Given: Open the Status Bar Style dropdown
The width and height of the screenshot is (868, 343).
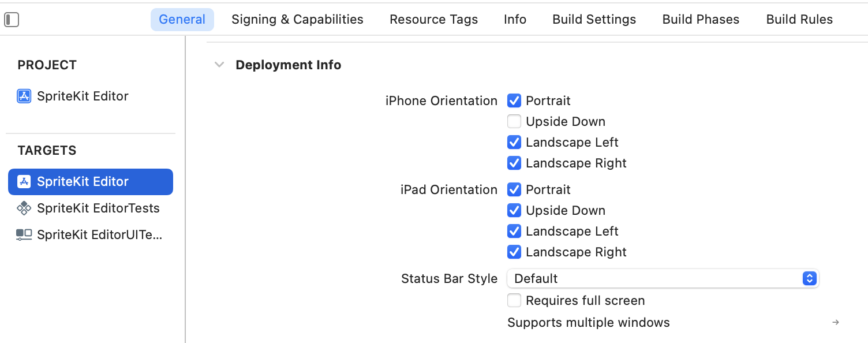Looking at the screenshot, I should point(663,278).
